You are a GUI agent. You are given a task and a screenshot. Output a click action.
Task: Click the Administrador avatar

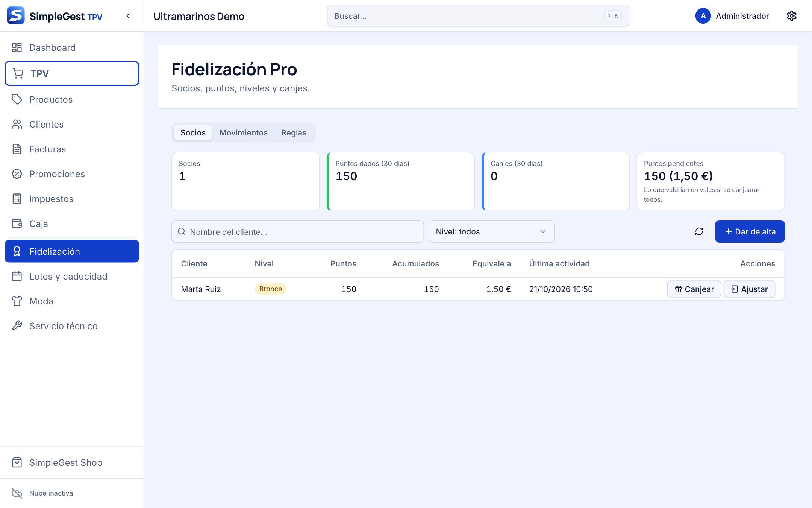[x=703, y=16]
